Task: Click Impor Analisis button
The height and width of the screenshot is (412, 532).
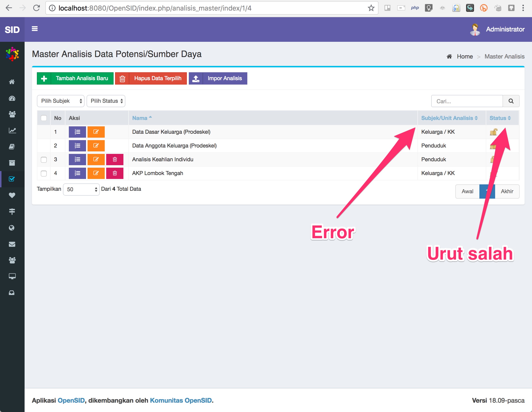Action: pyautogui.click(x=218, y=78)
